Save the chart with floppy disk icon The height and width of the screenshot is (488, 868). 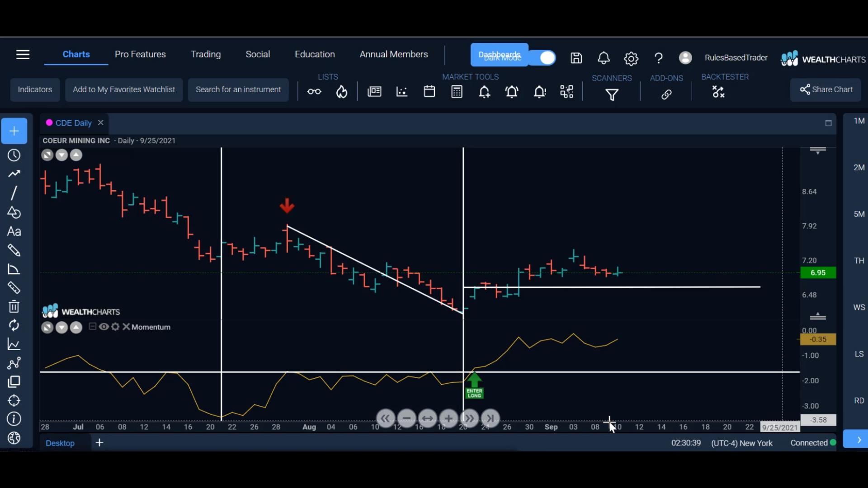coord(576,58)
